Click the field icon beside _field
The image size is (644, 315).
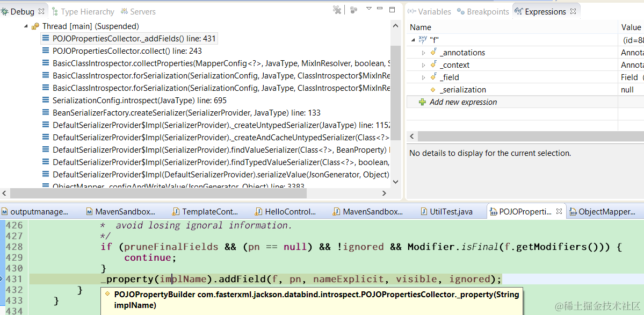pos(433,77)
